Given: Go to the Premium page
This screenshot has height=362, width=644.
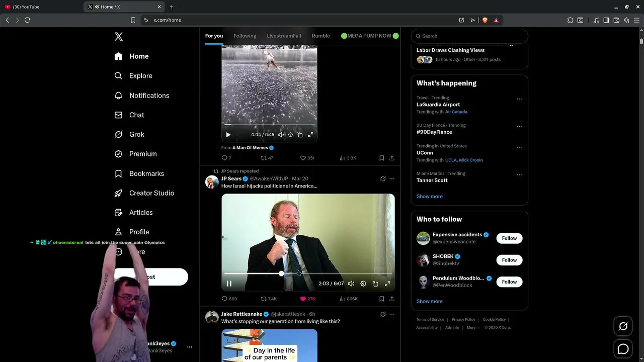Looking at the screenshot, I should (x=135, y=154).
